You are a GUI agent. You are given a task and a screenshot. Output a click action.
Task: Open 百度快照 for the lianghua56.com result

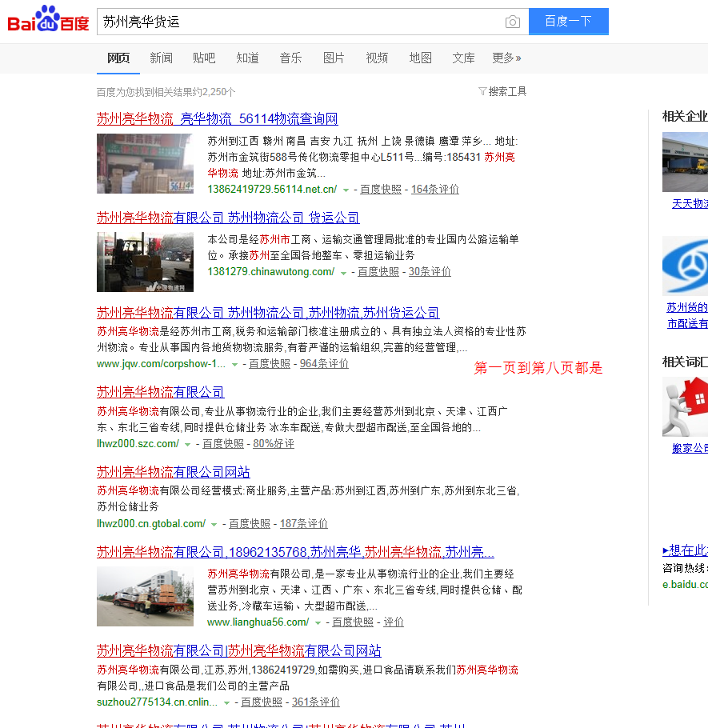[353, 622]
